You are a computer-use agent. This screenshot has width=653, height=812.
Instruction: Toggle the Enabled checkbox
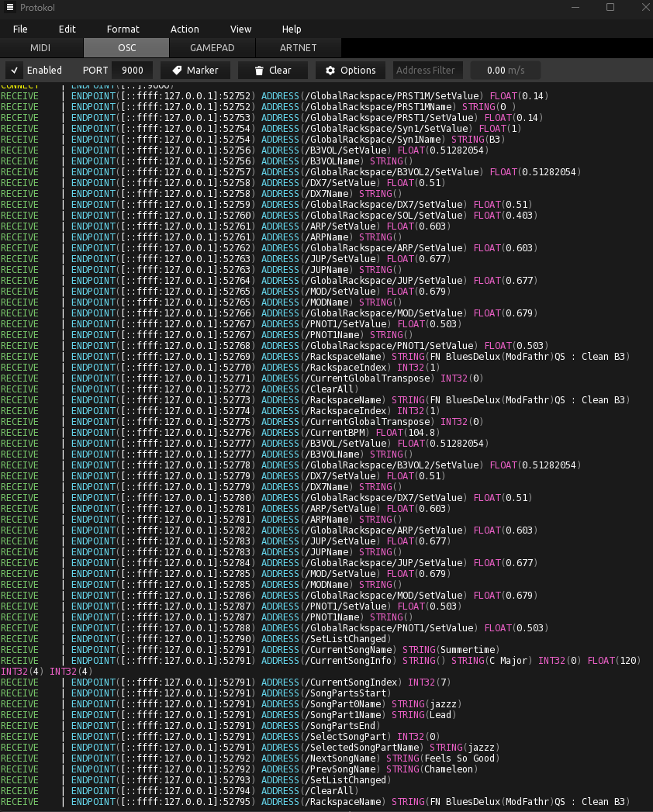point(15,71)
